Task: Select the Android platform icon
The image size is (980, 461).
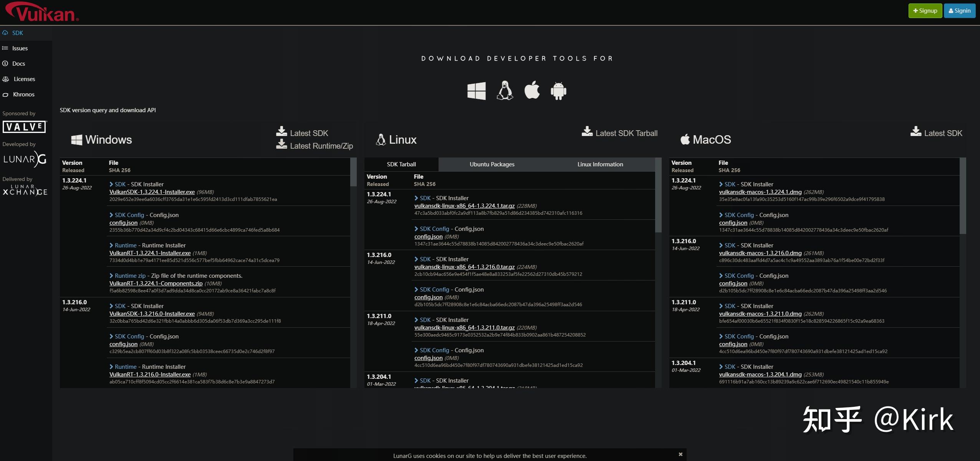Action: 558,91
